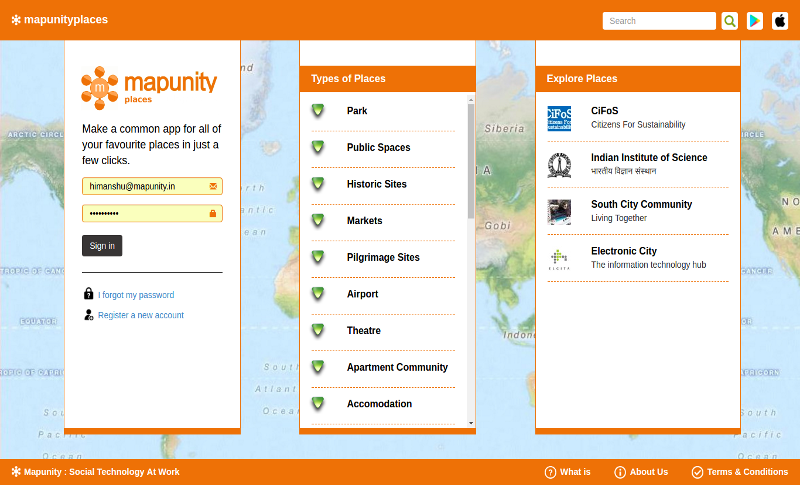The height and width of the screenshot is (485, 800).
Task: Open Terms & Conditions footer link
Action: 747,472
